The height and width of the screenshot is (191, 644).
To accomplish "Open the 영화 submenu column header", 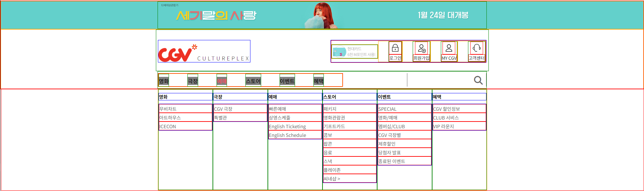I will tap(185, 97).
